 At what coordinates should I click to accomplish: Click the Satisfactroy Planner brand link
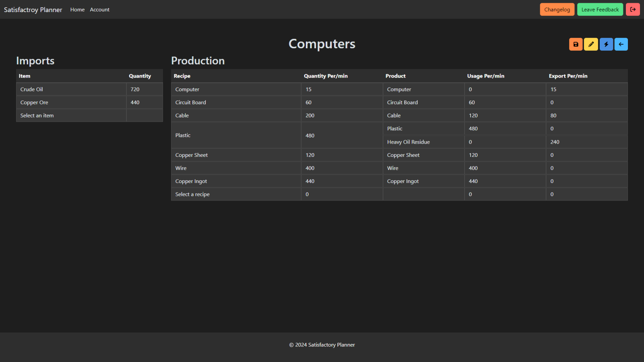33,9
